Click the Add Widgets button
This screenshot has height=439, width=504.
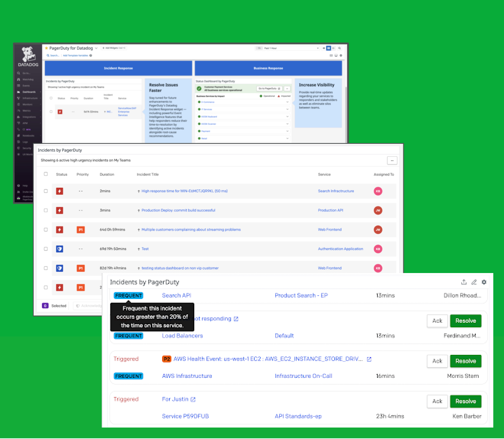point(114,48)
